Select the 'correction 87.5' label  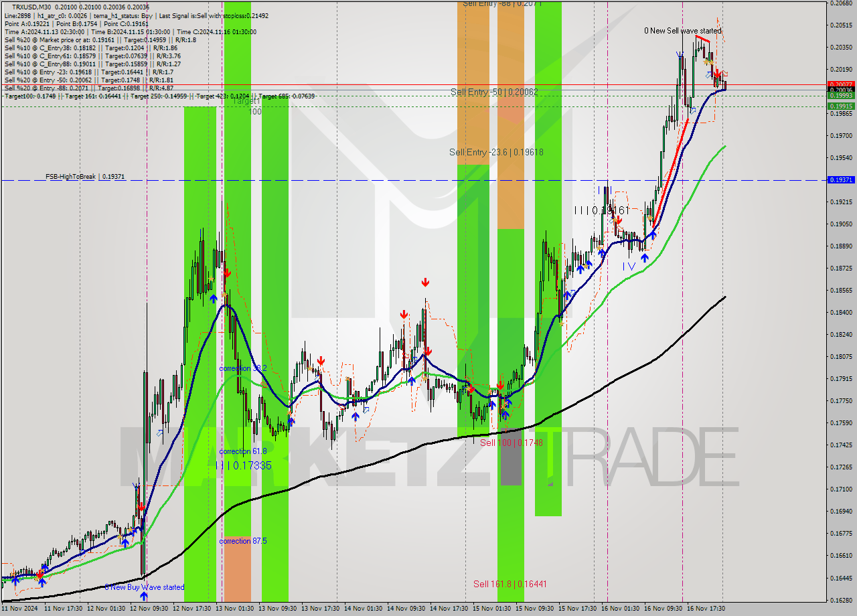tap(243, 541)
